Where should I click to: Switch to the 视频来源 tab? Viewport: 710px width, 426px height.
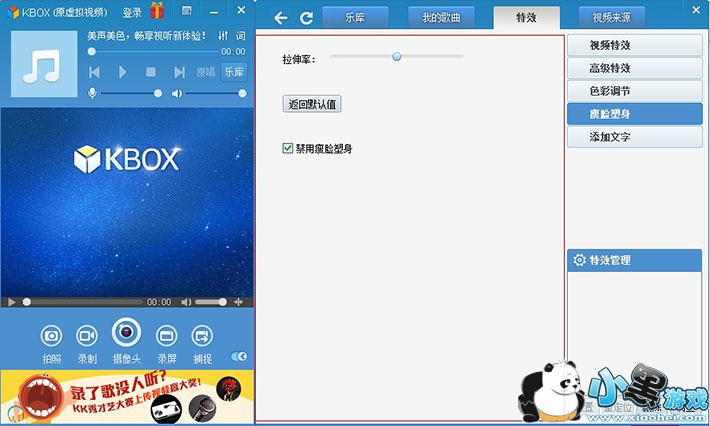612,18
